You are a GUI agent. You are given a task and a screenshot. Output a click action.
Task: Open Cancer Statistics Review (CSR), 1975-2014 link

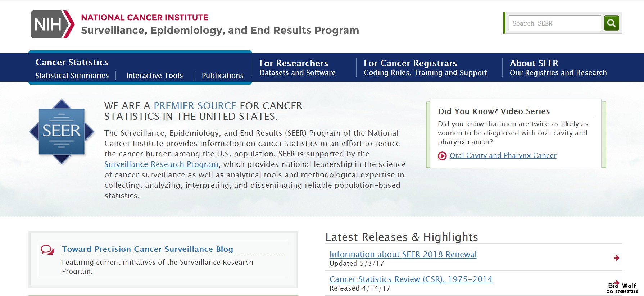pyautogui.click(x=411, y=279)
